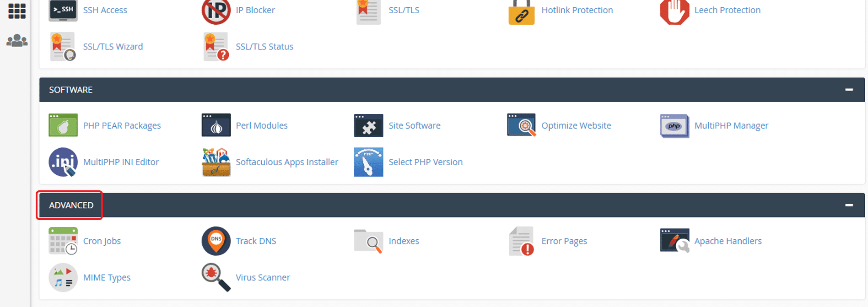Collapse the Software section
Viewport: 868px width, 307px height.
click(849, 90)
